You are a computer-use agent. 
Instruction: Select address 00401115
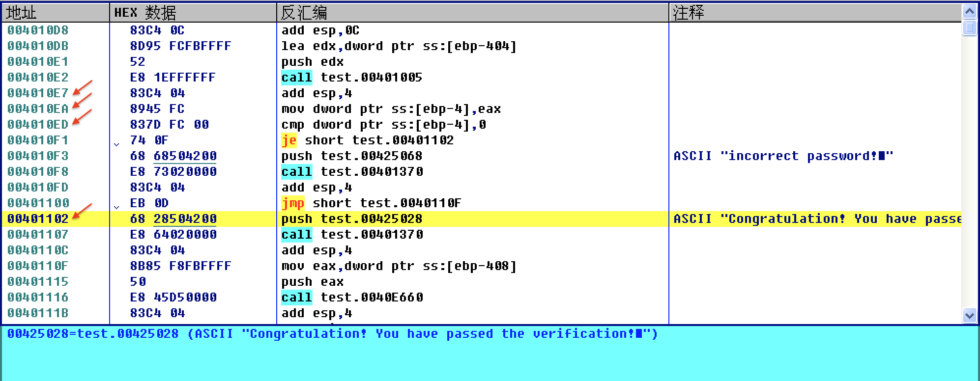point(38,282)
